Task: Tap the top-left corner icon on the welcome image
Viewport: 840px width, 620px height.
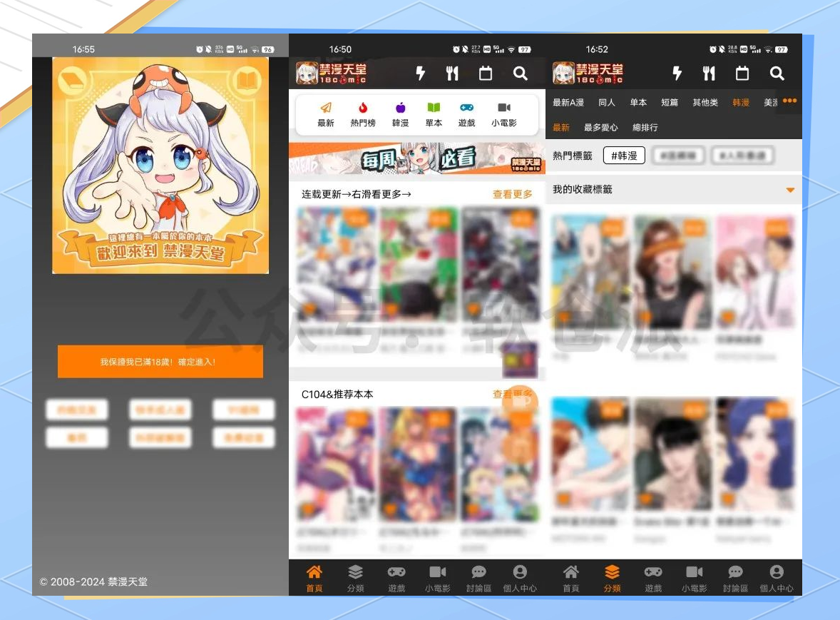Action: click(x=72, y=81)
